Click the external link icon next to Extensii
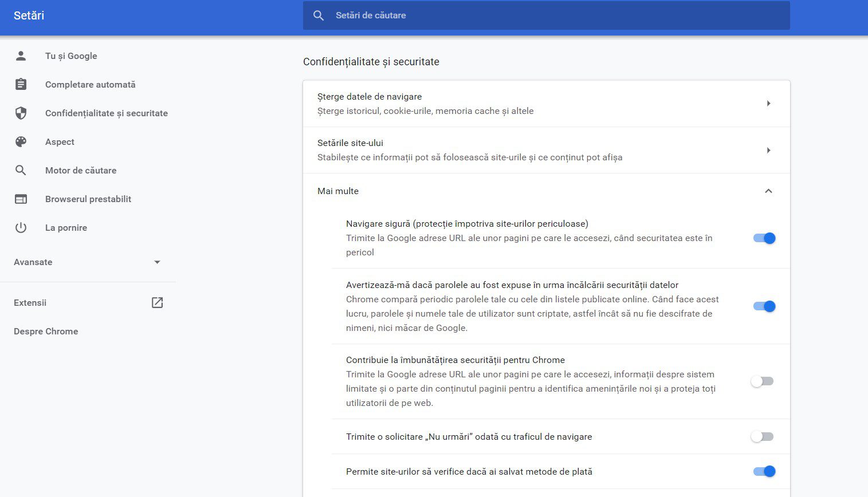This screenshot has height=497, width=868. click(157, 302)
